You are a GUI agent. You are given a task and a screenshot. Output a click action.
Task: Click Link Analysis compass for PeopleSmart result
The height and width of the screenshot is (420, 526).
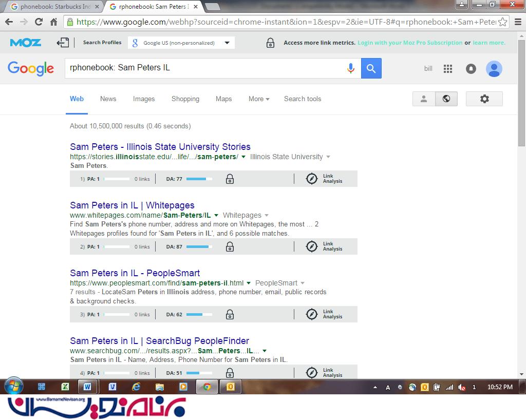pyautogui.click(x=312, y=314)
